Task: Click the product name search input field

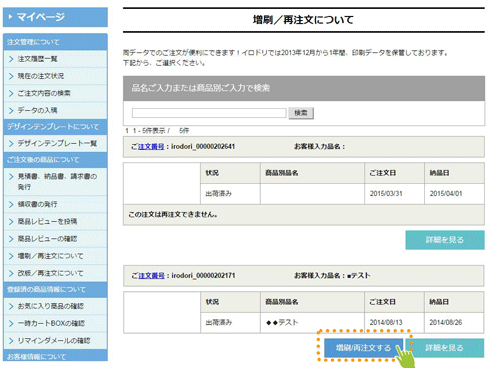Action: pos(209,113)
